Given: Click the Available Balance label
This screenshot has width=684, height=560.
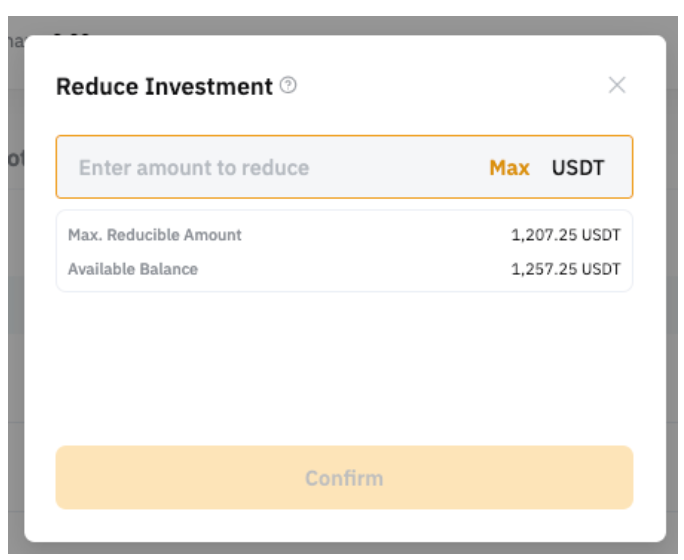Looking at the screenshot, I should pos(133,269).
